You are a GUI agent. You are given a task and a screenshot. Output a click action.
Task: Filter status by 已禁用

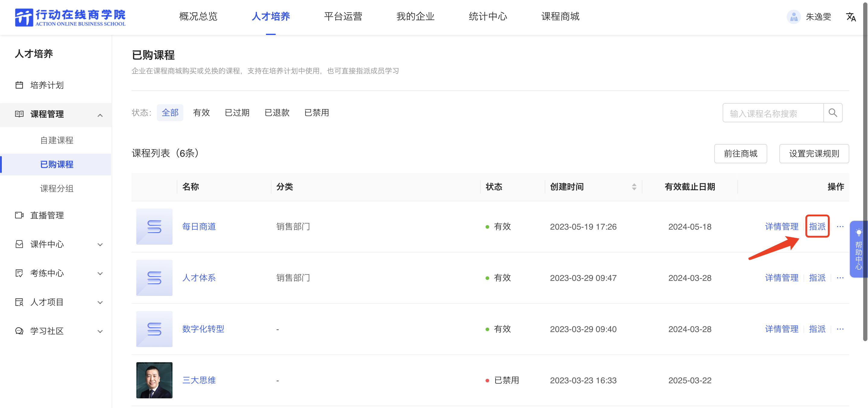[x=316, y=113]
